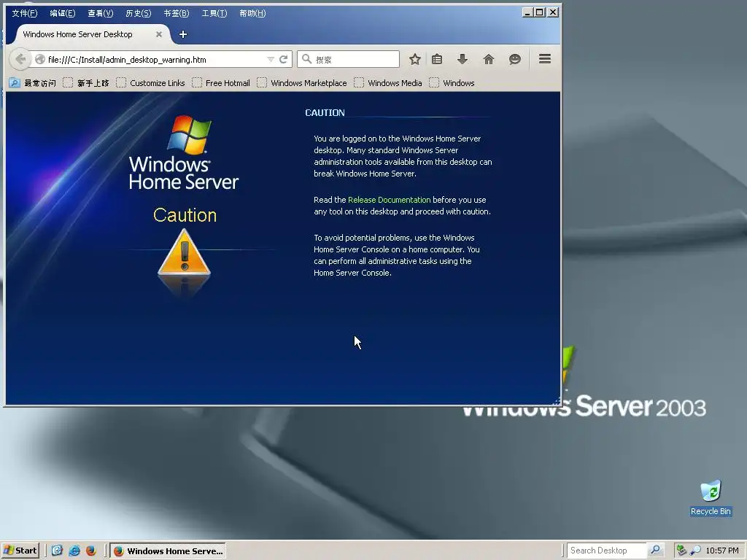Launch Internet Explorer from quick launch

pos(74,551)
